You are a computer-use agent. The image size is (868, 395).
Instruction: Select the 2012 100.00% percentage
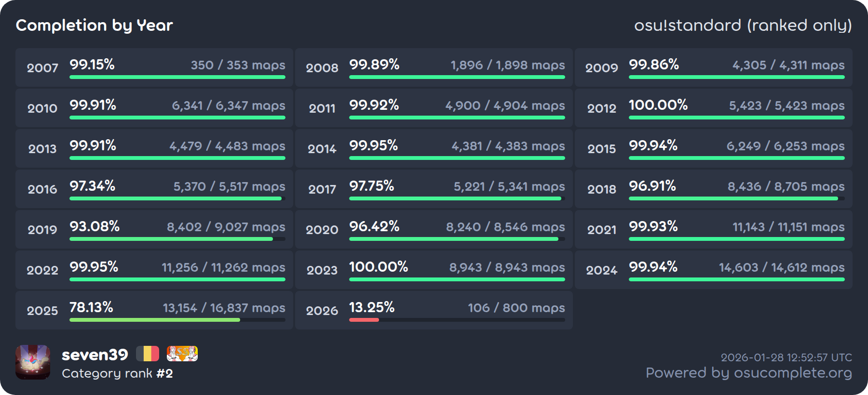pos(658,105)
